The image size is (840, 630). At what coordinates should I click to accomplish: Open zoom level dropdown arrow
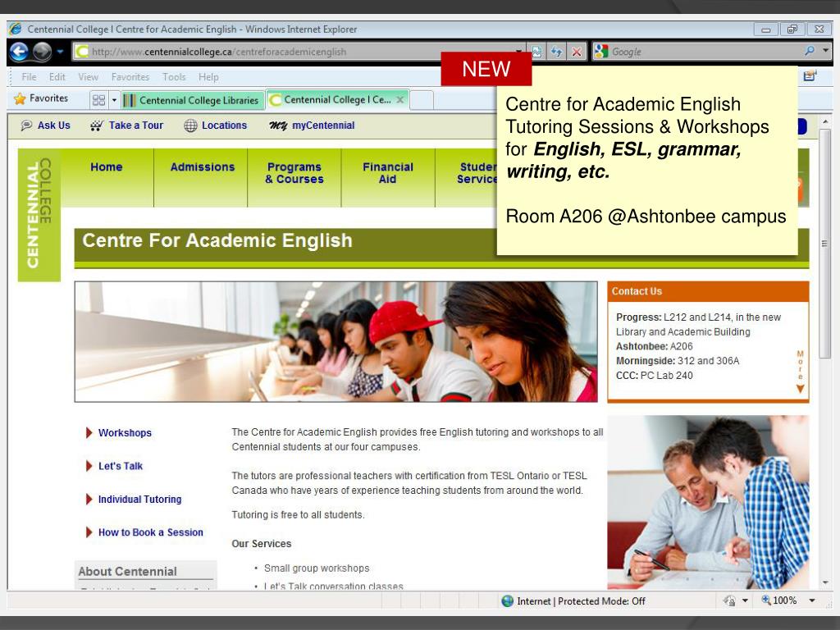[x=812, y=600]
